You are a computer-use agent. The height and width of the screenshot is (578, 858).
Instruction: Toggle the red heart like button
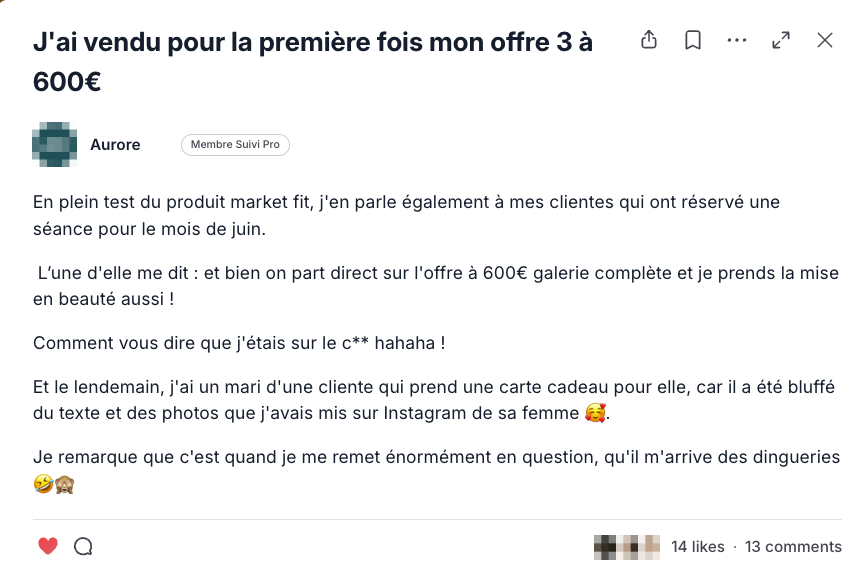tap(48, 546)
